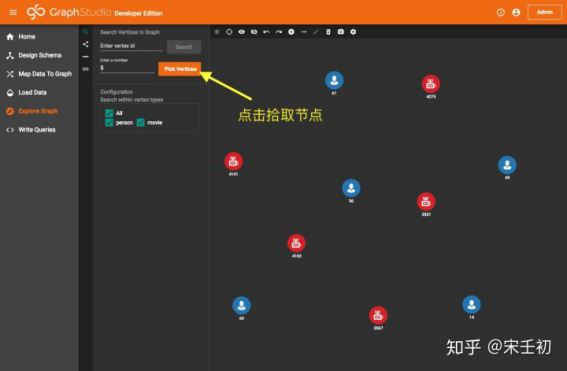Viewport: 567px width, 371px height.
Task: Toggle the person checkbox
Action: 109,123
